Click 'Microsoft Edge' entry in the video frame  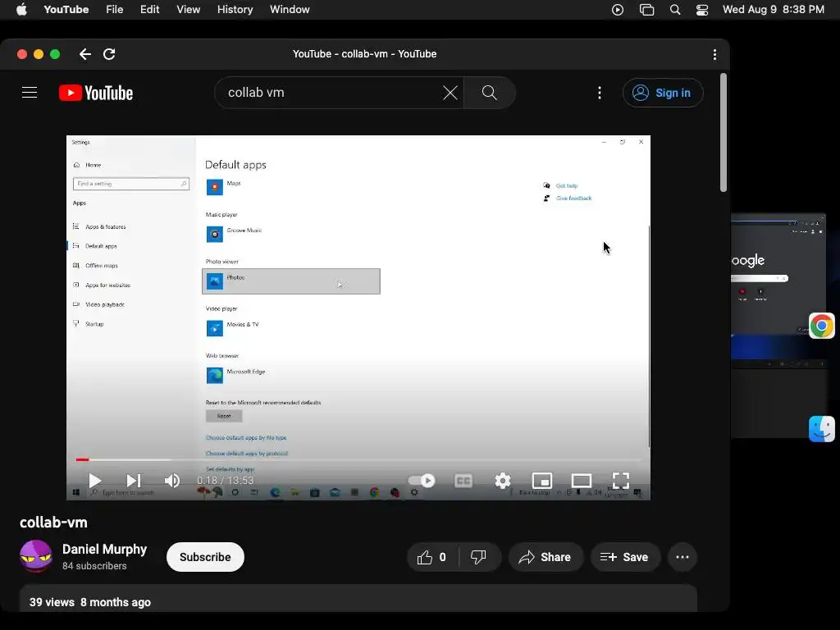(x=235, y=375)
